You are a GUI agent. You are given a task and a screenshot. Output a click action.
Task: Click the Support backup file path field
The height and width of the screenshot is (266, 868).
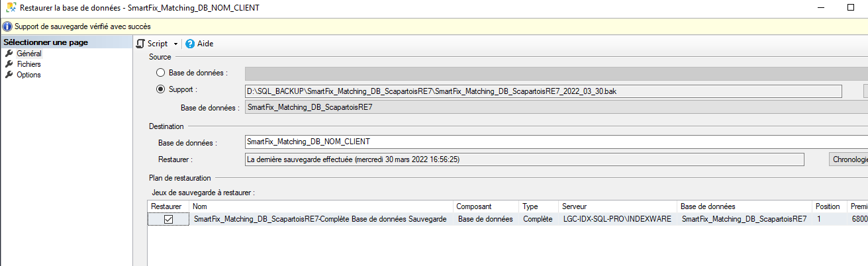[x=544, y=91]
